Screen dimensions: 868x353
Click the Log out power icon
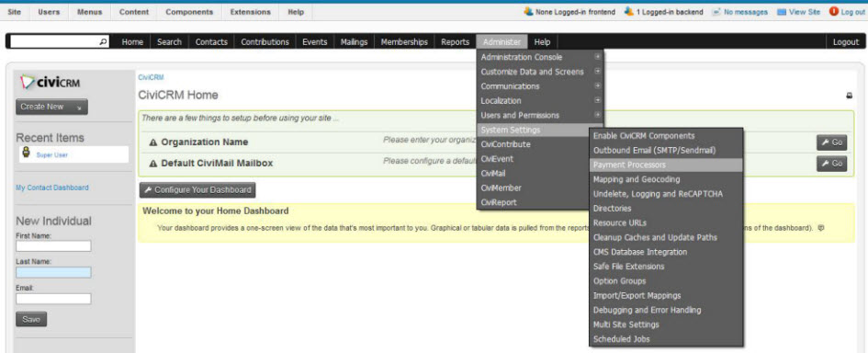833,11
